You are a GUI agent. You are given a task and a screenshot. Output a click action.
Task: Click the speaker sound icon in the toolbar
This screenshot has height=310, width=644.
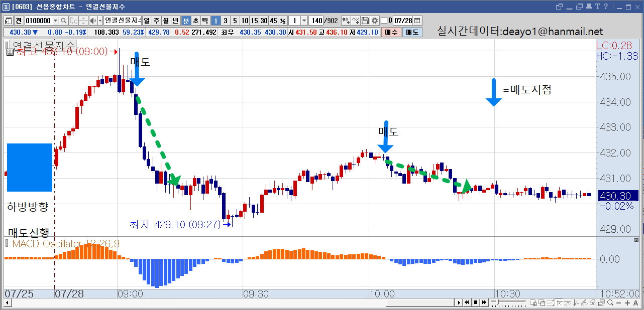pos(93,21)
